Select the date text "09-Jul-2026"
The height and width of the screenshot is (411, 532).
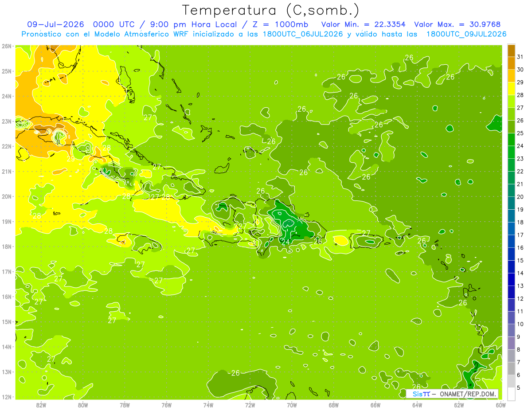[x=55, y=24]
